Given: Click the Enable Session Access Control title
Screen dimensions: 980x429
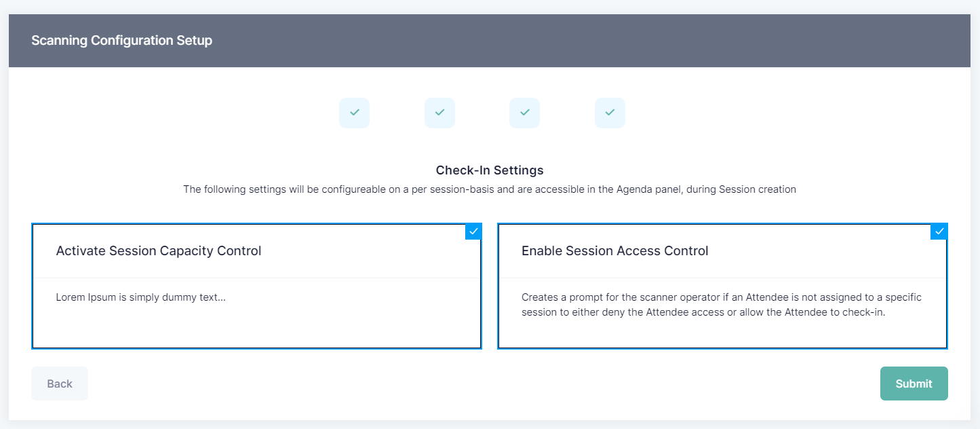Looking at the screenshot, I should 614,251.
